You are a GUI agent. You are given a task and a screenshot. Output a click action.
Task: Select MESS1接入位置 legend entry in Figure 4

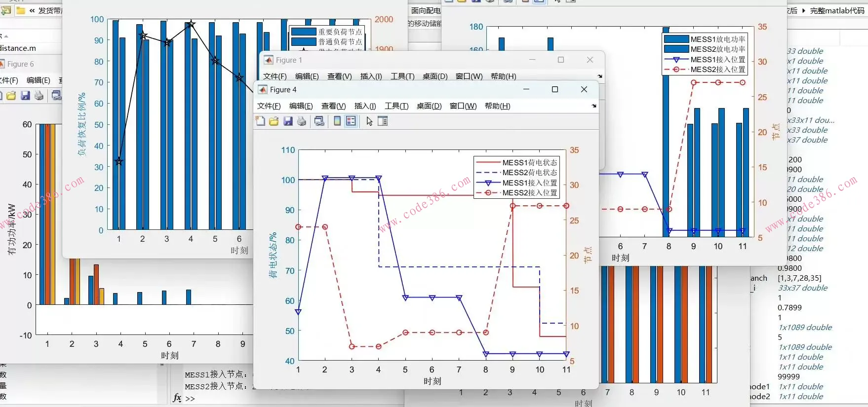[x=516, y=183]
